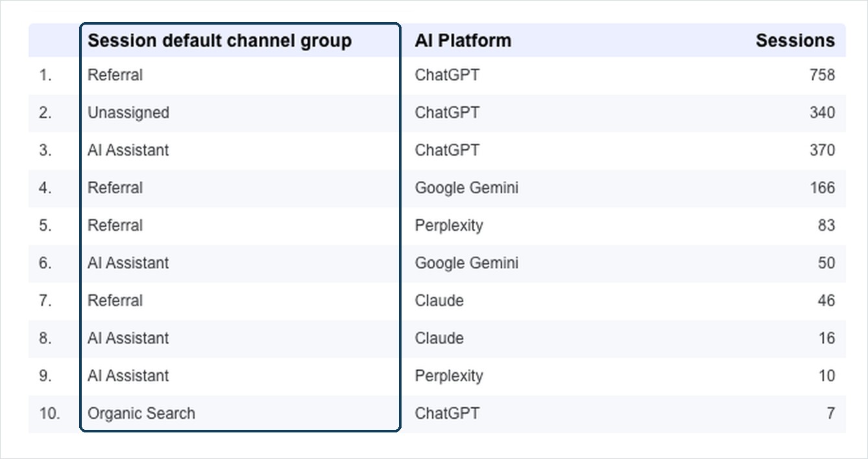The width and height of the screenshot is (868, 459).
Task: Select sessions value 370
Action: tap(822, 150)
